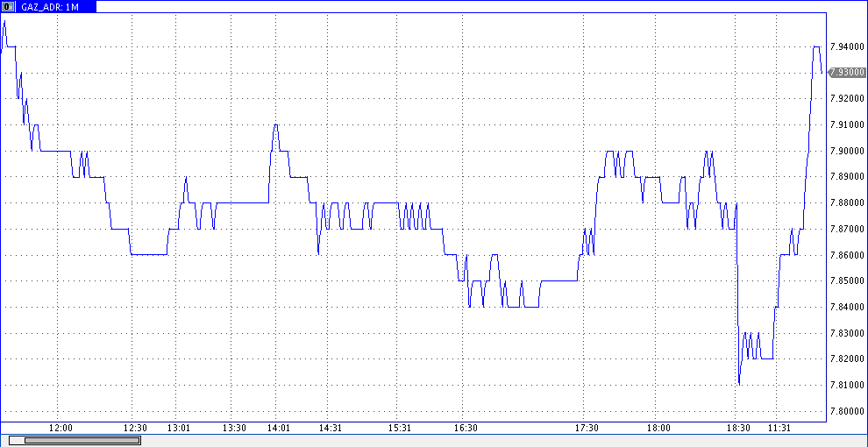Click the 7.82000 price axis label
The width and height of the screenshot is (868, 447).
tap(848, 359)
